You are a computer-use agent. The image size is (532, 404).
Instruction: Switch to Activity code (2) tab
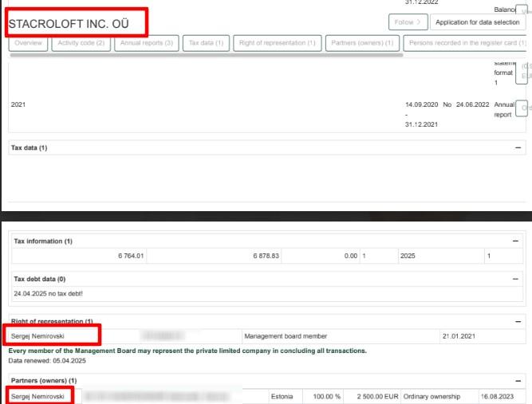(x=81, y=43)
